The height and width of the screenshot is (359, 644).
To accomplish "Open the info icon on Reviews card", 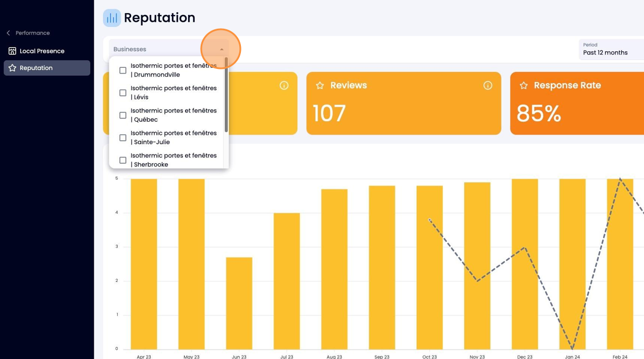I will point(488,86).
